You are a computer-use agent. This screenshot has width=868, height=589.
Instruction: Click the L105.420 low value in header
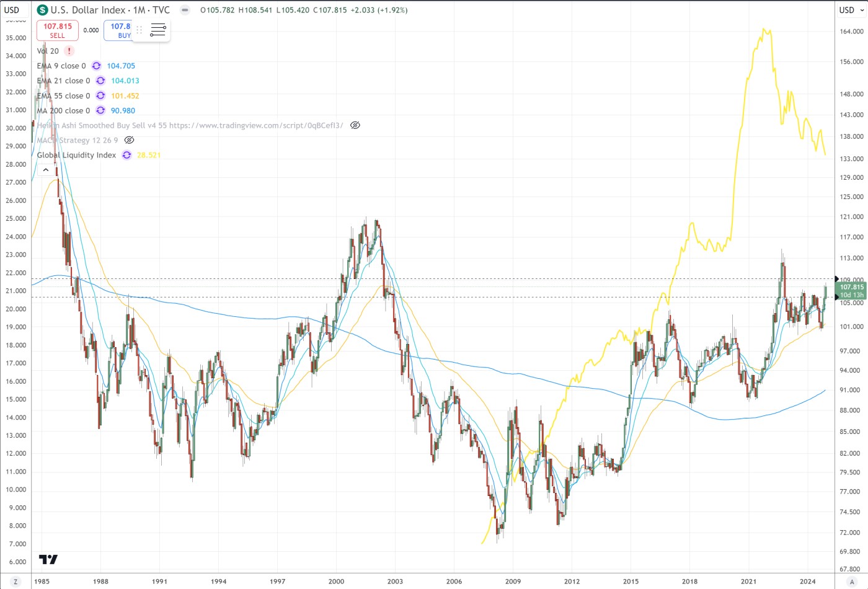point(293,10)
